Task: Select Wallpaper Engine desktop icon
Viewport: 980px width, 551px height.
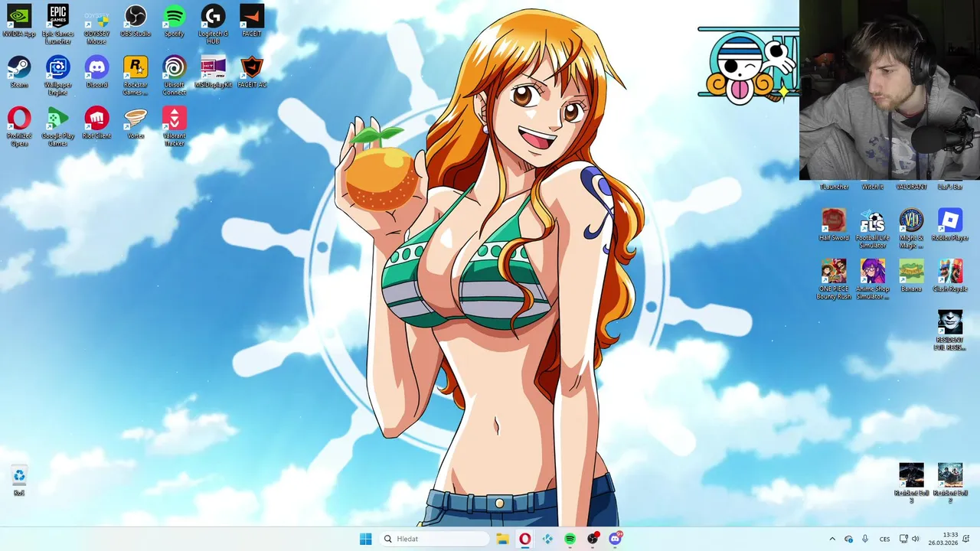Action: [57, 75]
